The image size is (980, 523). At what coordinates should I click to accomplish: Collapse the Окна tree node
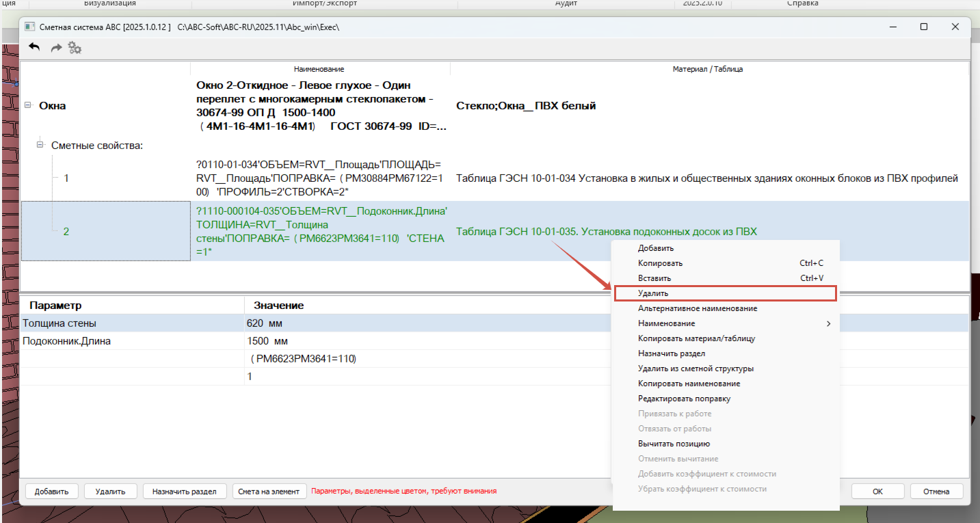[x=28, y=105]
